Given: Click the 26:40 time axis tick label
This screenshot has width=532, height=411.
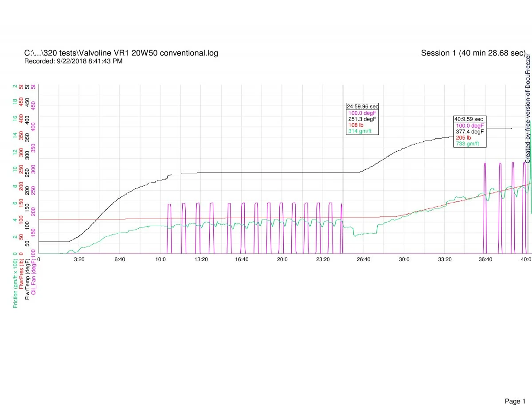Looking at the screenshot, I should tap(363, 259).
